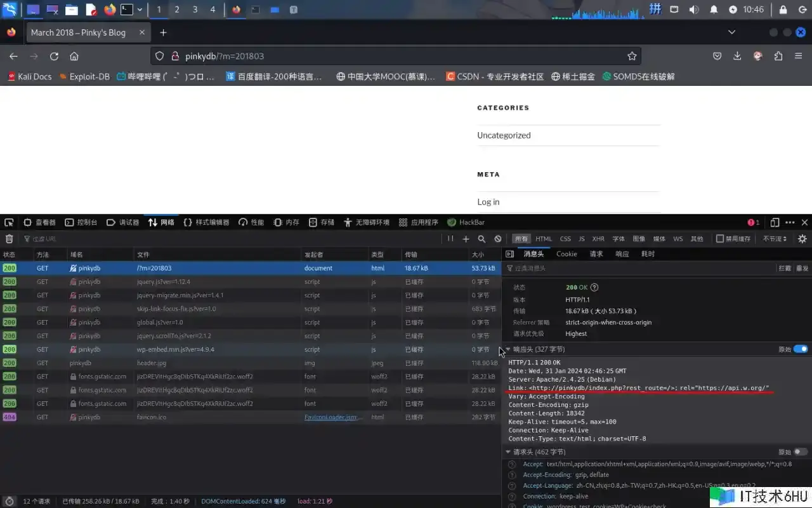Switch to Console devtools tab
812x508 pixels.
pyautogui.click(x=81, y=222)
